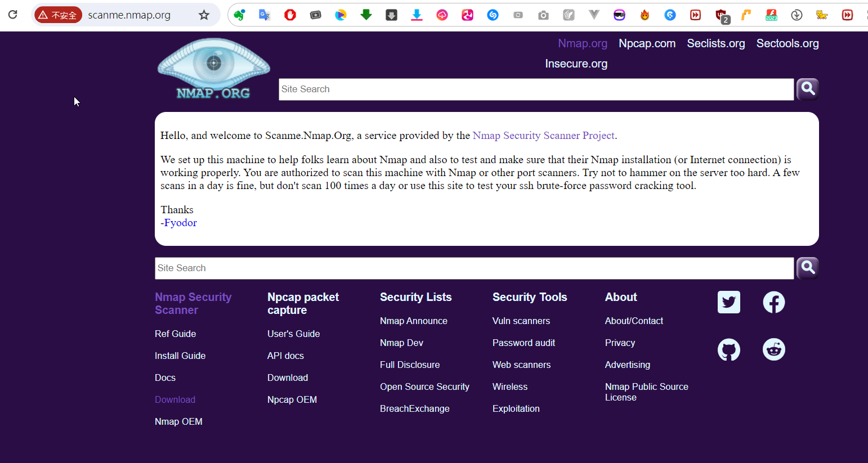This screenshot has height=463, width=868.
Task: Open the Nmap Security Scanner footer heading
Action: [x=193, y=303]
